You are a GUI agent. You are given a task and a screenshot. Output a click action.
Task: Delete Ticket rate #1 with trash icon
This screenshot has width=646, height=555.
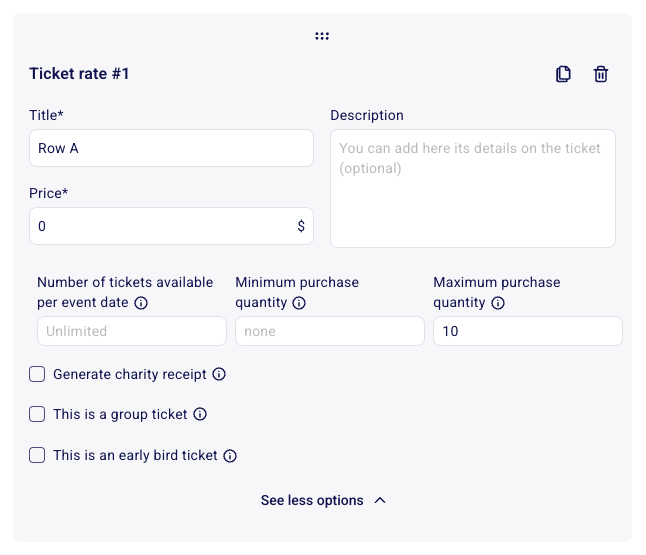[601, 74]
